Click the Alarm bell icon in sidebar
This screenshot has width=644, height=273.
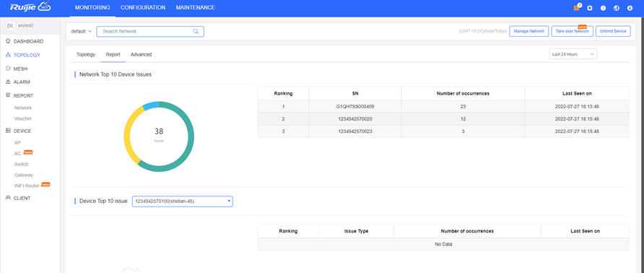coord(8,82)
